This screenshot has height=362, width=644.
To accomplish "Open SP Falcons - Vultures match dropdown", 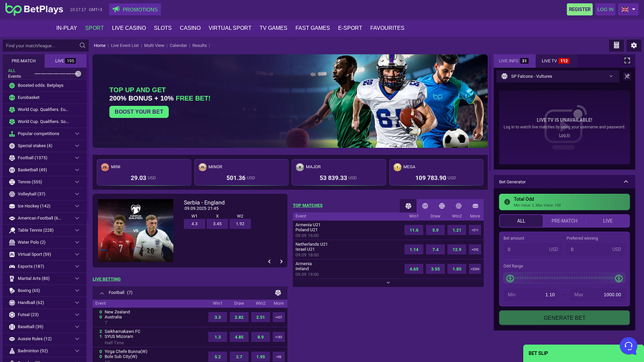I will [x=557, y=77].
